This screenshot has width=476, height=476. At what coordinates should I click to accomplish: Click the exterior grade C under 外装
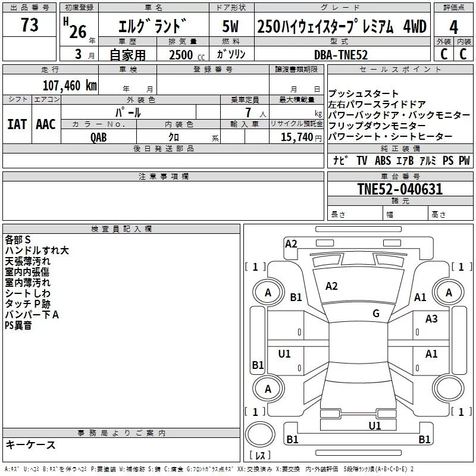pyautogui.click(x=444, y=54)
